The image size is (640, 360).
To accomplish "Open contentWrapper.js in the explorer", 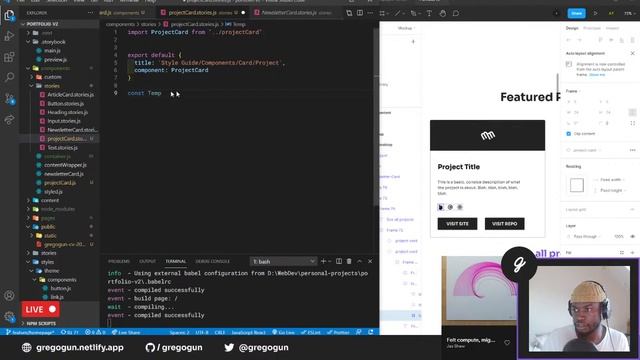I will pos(65,165).
